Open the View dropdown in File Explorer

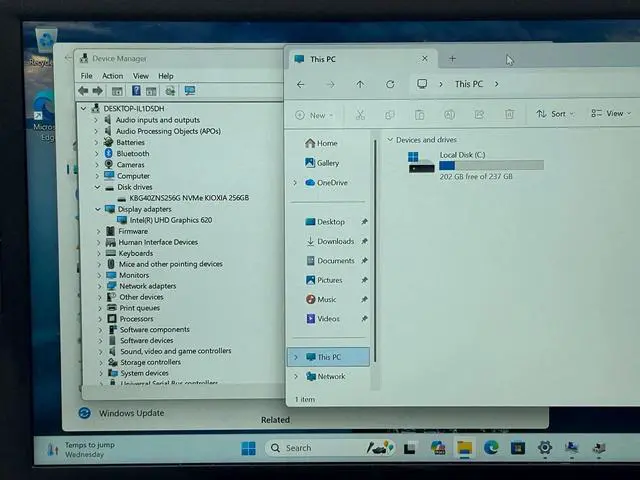coord(607,114)
